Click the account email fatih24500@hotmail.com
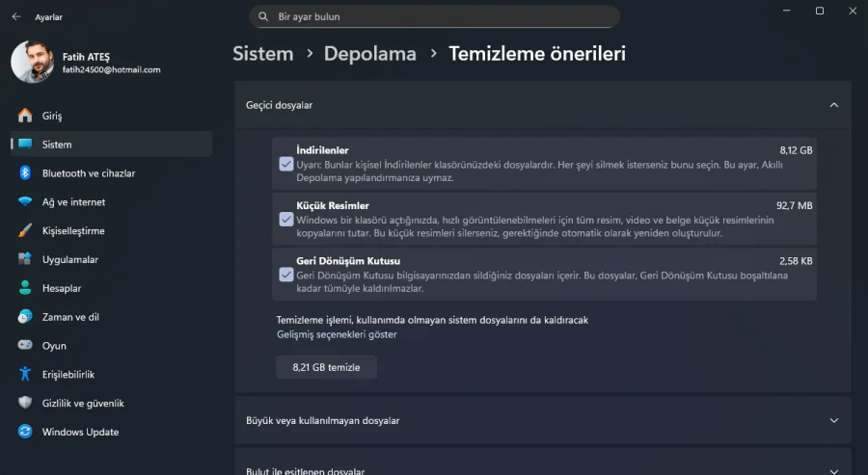 click(x=111, y=69)
